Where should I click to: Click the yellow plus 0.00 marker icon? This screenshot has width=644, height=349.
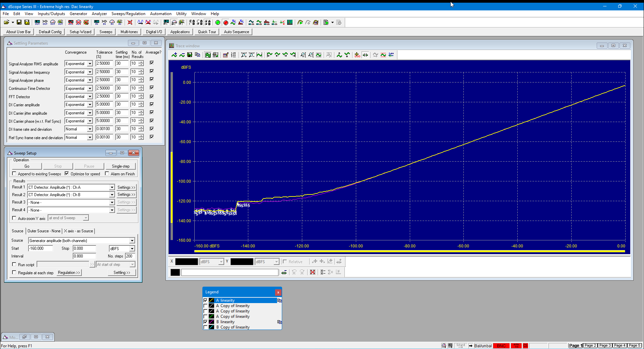tap(358, 55)
